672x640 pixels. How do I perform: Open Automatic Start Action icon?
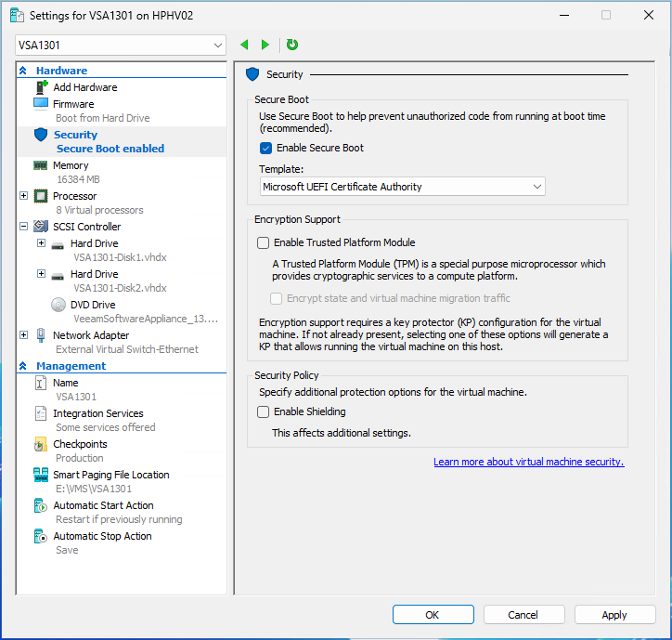click(41, 505)
